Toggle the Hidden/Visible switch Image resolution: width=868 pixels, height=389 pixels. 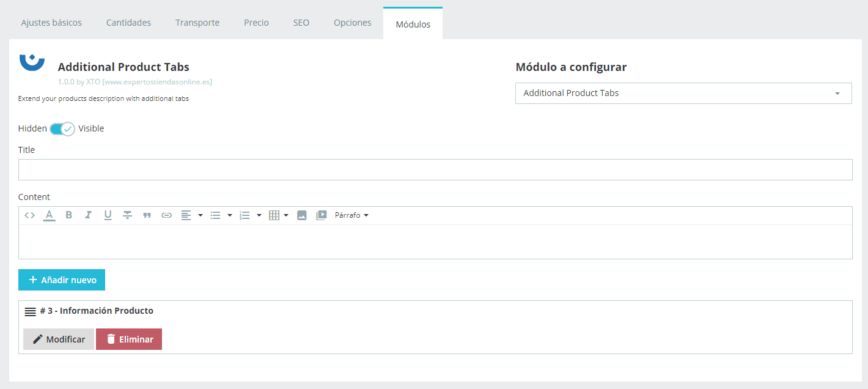click(x=62, y=129)
